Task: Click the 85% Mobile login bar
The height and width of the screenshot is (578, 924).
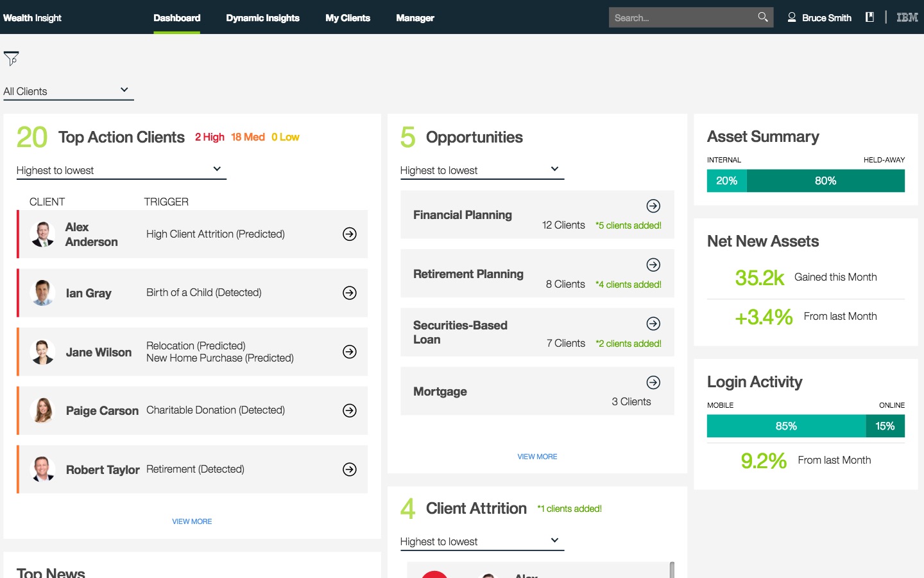Action: point(786,426)
